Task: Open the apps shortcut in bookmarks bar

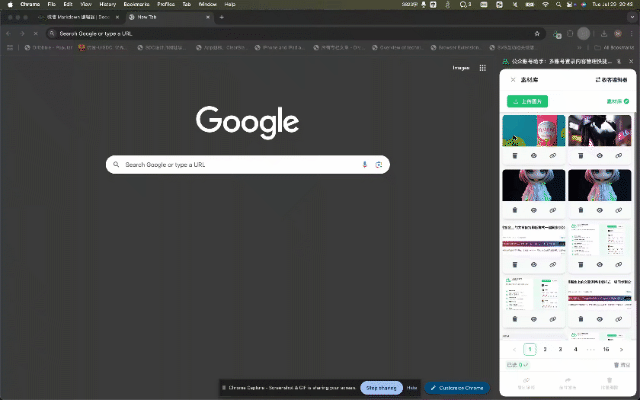Action: (10, 47)
